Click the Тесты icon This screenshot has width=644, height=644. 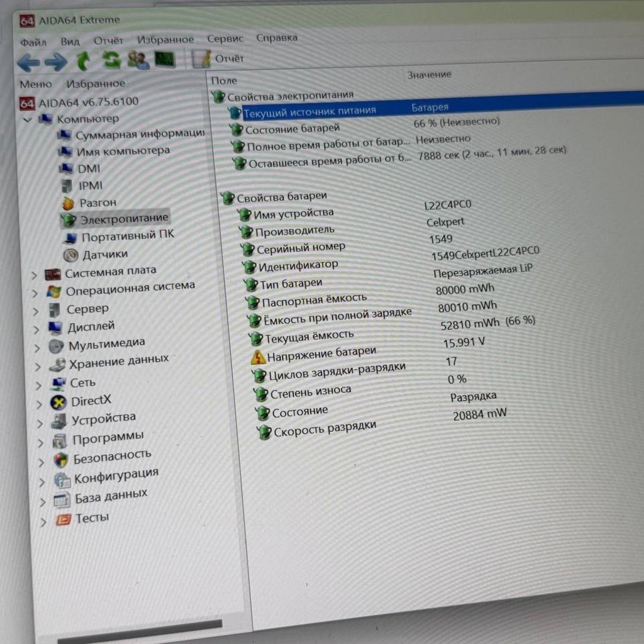[64, 520]
